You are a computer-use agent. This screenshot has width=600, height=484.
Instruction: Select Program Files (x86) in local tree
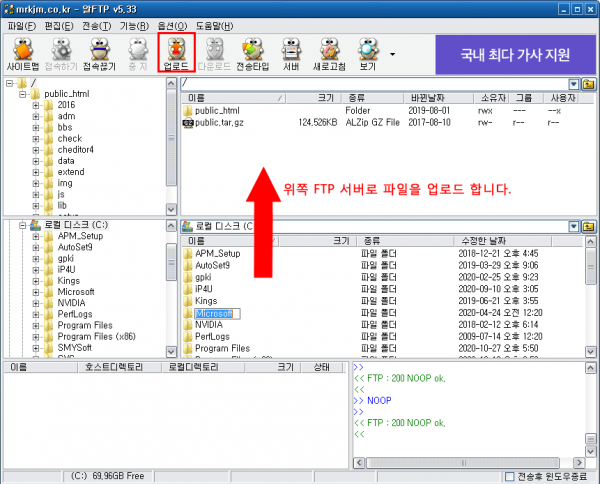pos(96,337)
